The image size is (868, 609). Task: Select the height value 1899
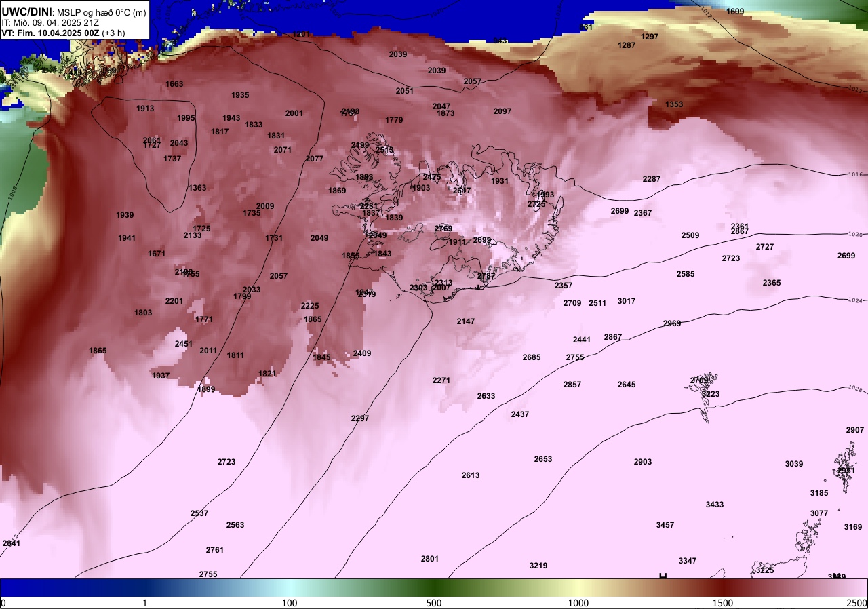[x=206, y=389]
